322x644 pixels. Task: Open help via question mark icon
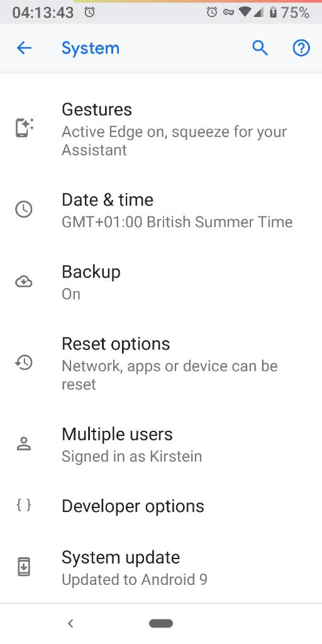click(x=301, y=48)
